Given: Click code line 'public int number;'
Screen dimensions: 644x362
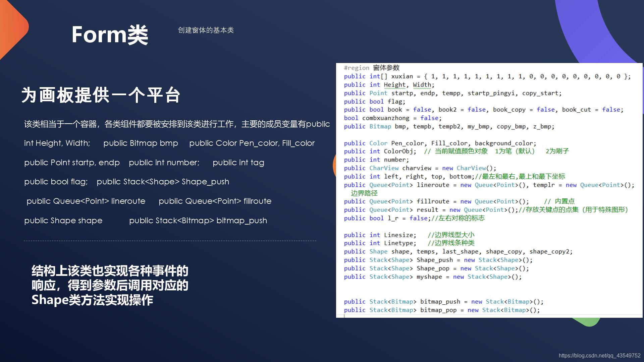Looking at the screenshot, I should 376,160.
